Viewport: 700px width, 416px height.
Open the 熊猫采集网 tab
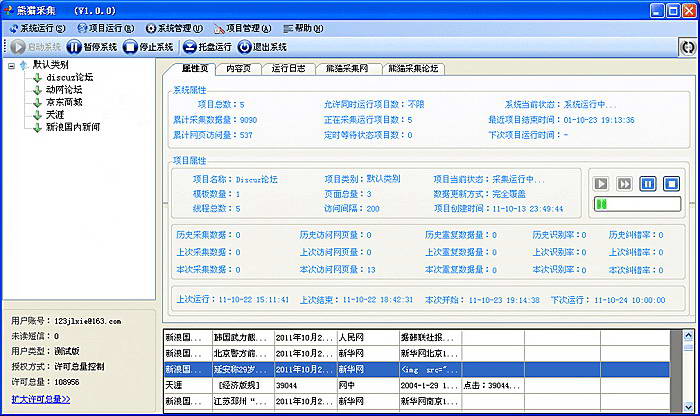coord(347,69)
